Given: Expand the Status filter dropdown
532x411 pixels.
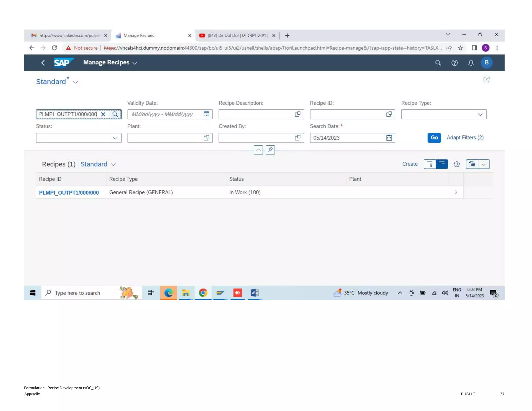Looking at the screenshot, I should (x=115, y=138).
